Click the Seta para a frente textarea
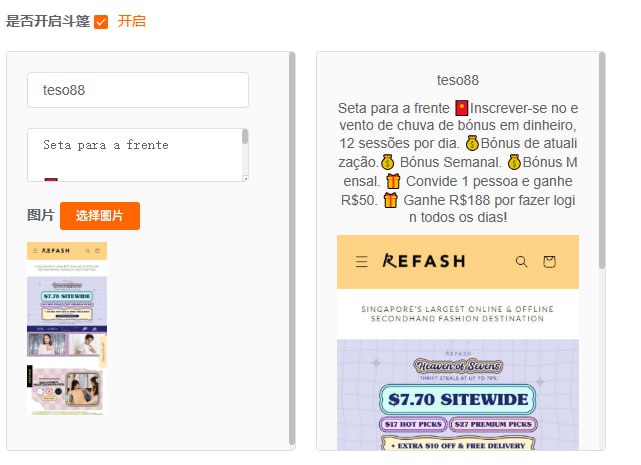The image size is (641, 465). click(x=138, y=155)
